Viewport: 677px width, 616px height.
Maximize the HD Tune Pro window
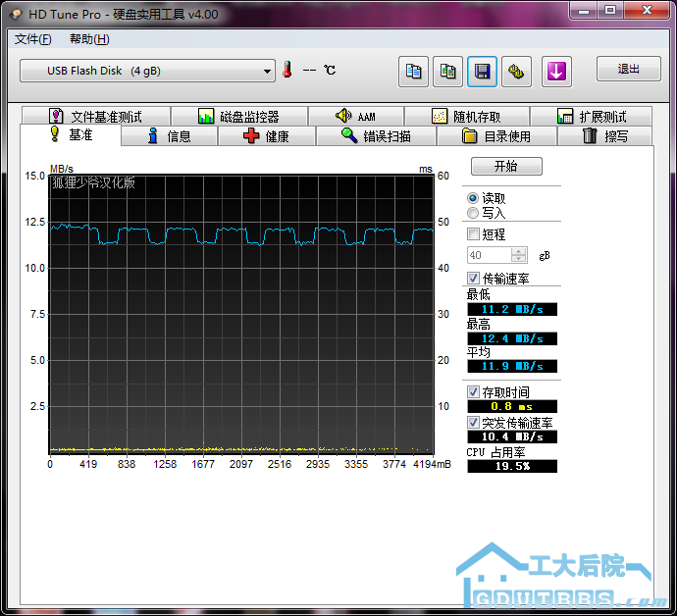coord(610,10)
